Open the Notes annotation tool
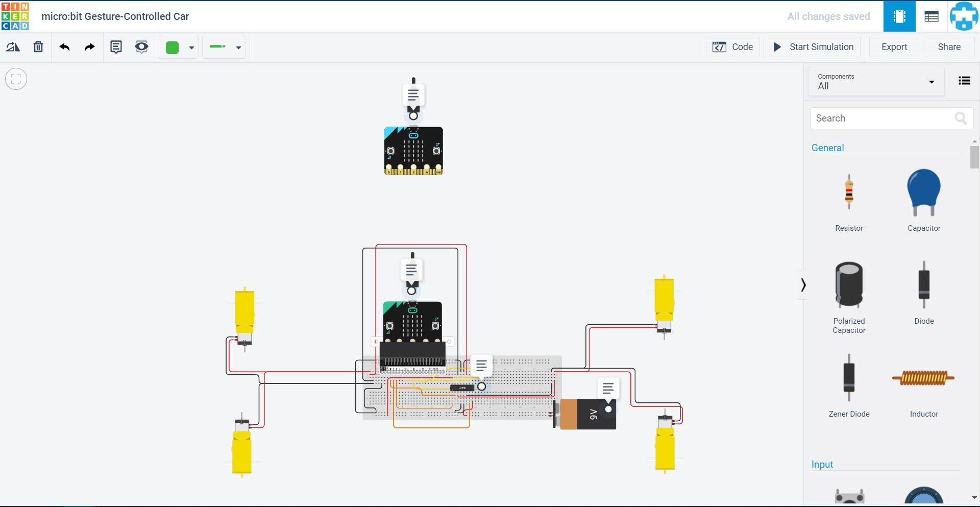The height and width of the screenshot is (507, 980). 116,46
